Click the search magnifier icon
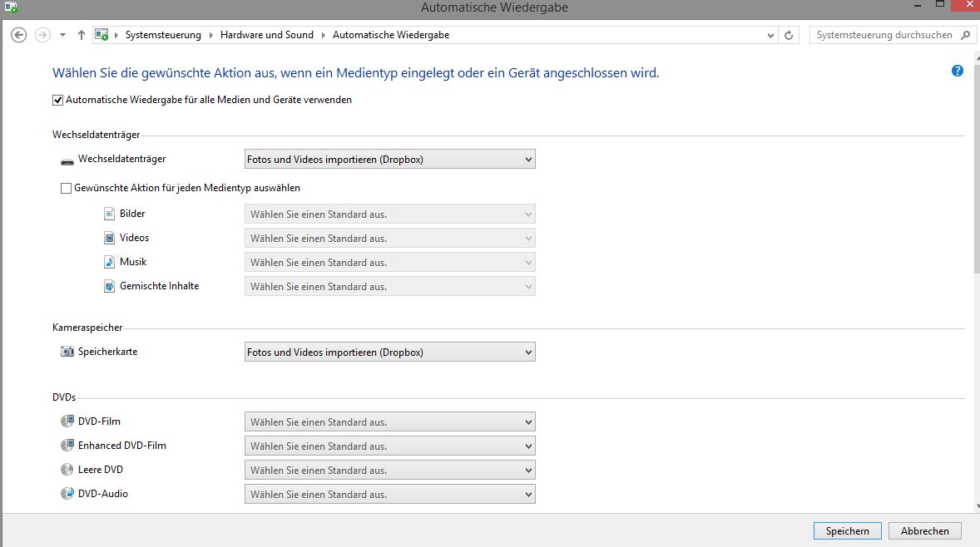The width and height of the screenshot is (980, 547). 965,35
